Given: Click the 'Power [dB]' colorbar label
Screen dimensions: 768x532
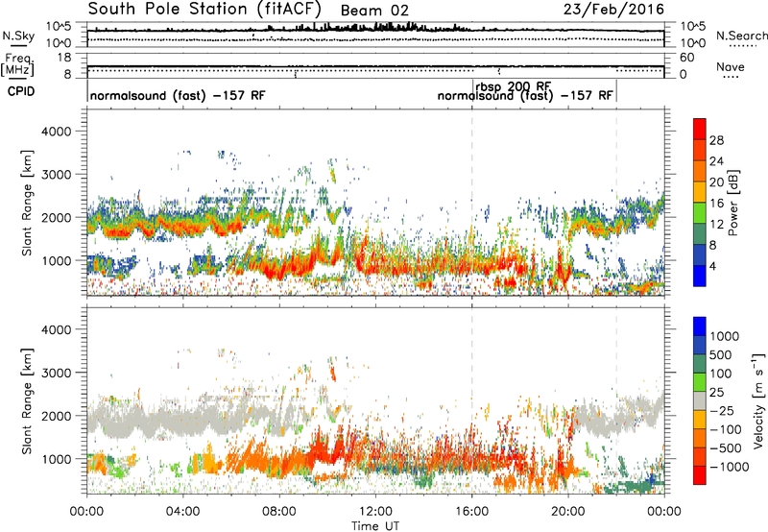Looking at the screenshot, I should tap(732, 203).
